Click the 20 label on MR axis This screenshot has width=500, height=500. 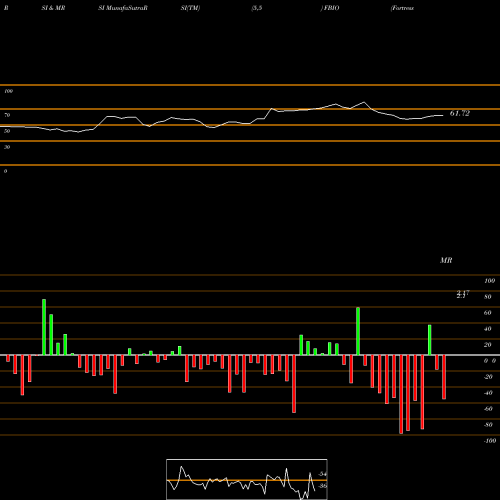[488, 345]
